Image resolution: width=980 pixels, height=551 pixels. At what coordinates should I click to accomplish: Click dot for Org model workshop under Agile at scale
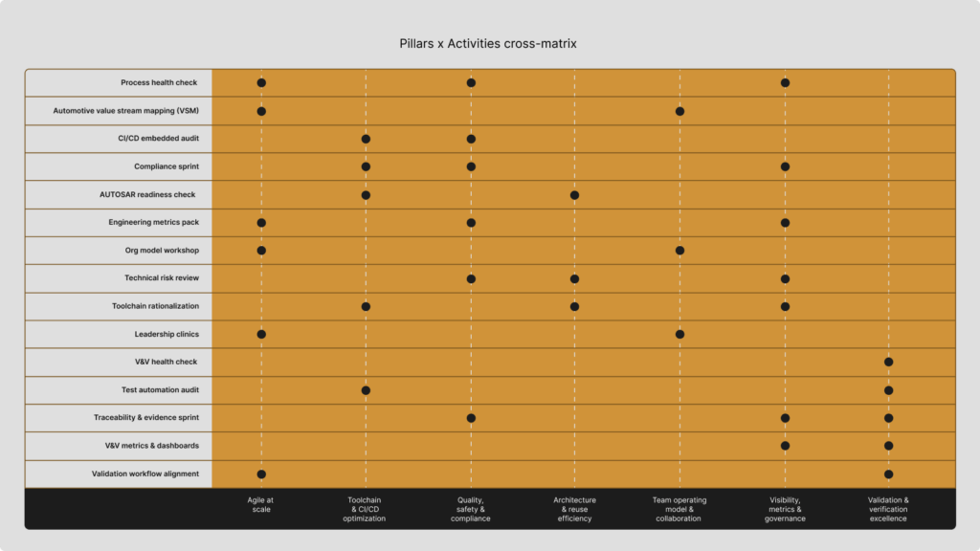[x=261, y=251]
